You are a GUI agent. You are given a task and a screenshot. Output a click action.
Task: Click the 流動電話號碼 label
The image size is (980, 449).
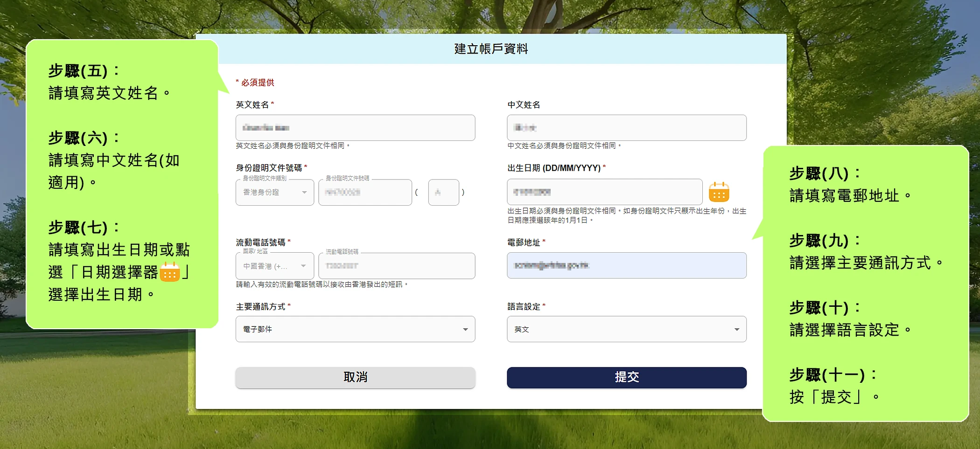[x=263, y=242]
